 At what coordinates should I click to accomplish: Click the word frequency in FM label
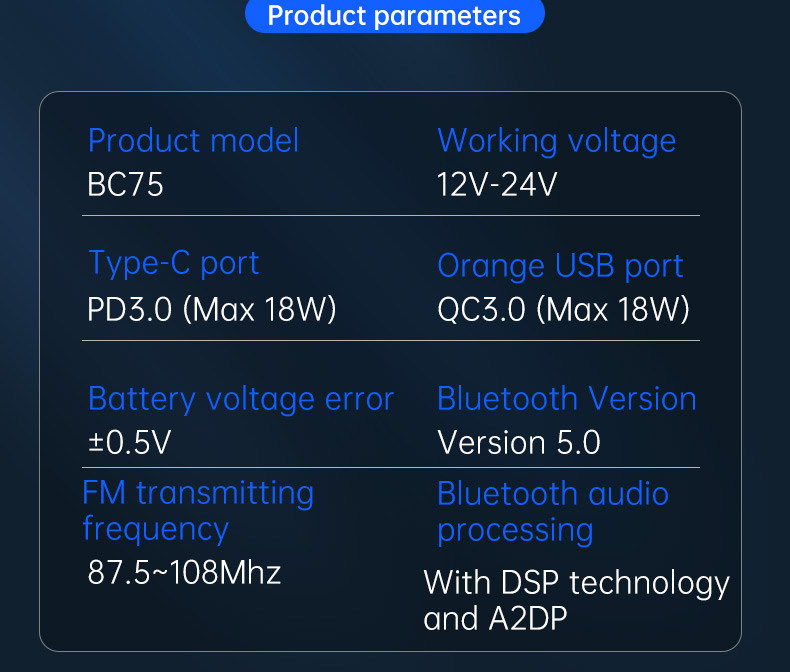coord(156,530)
